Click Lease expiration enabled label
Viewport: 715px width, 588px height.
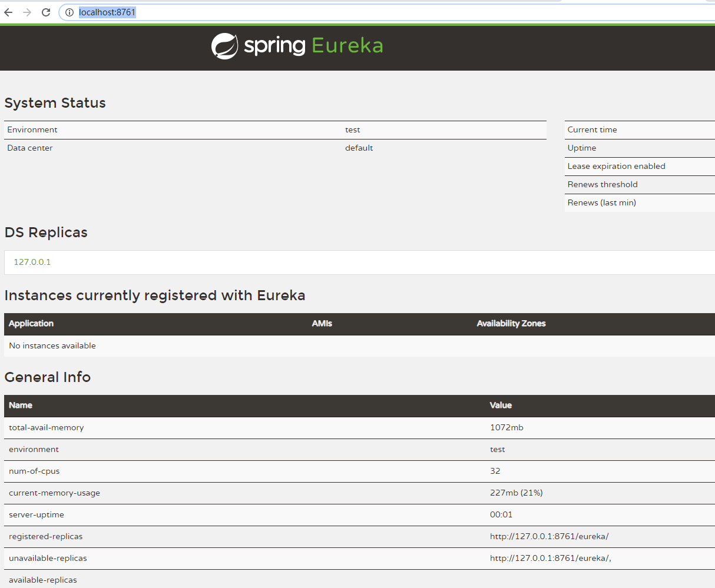tap(617, 167)
